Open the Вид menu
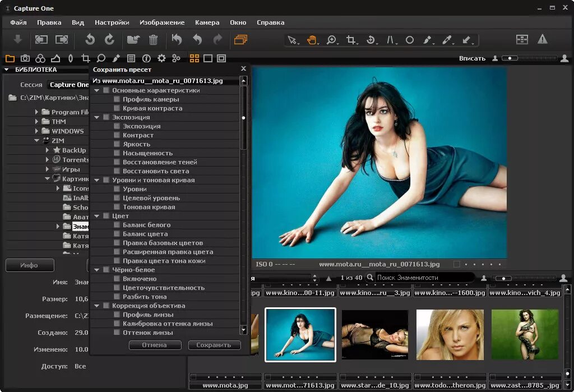The width and height of the screenshot is (574, 392). [77, 22]
